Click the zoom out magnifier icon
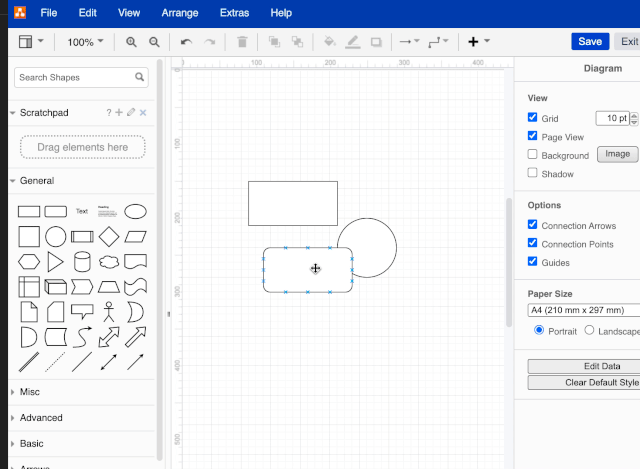Screen dimensions: 640x469 pyautogui.click(x=154, y=42)
